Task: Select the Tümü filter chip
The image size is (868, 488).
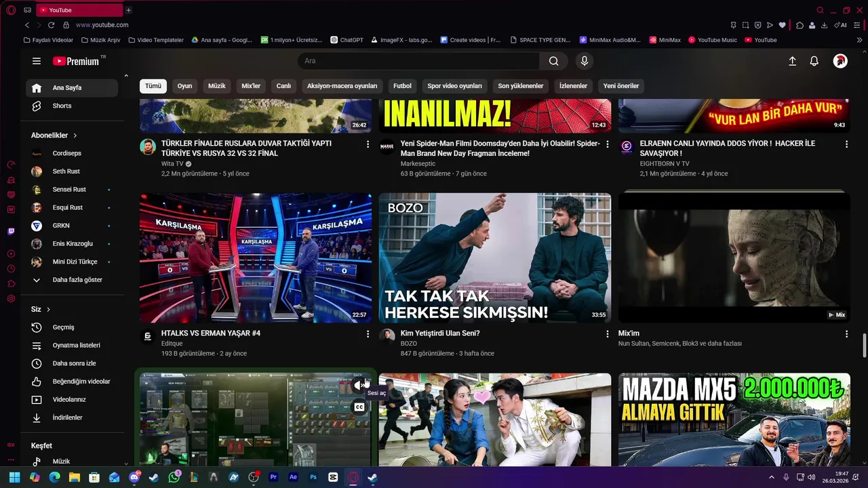Action: 153,86
